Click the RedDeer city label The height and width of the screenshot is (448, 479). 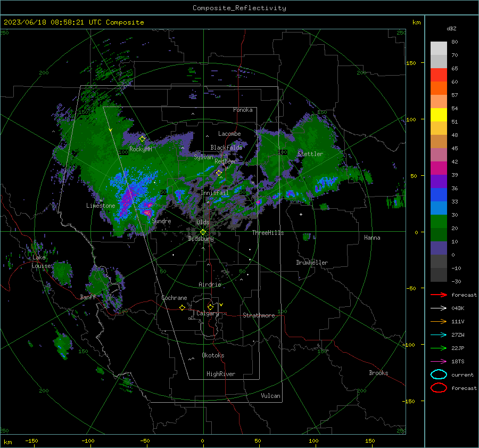[226, 161]
